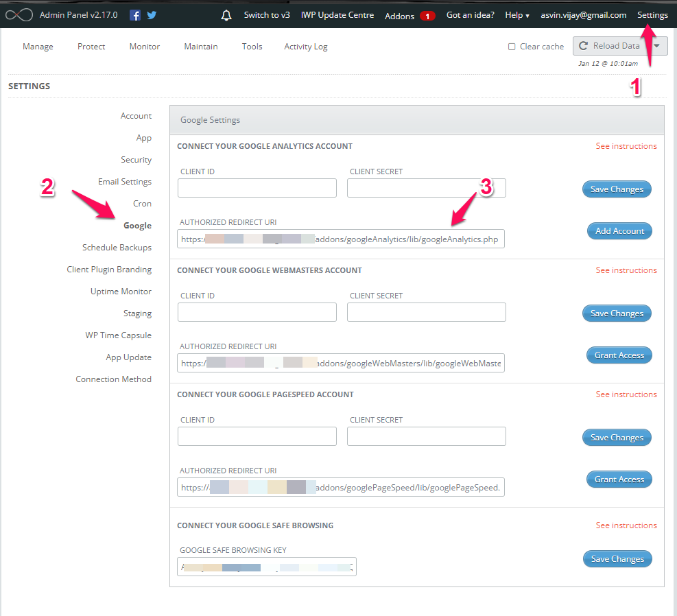
Task: Open the Monitor menu
Action: point(145,47)
